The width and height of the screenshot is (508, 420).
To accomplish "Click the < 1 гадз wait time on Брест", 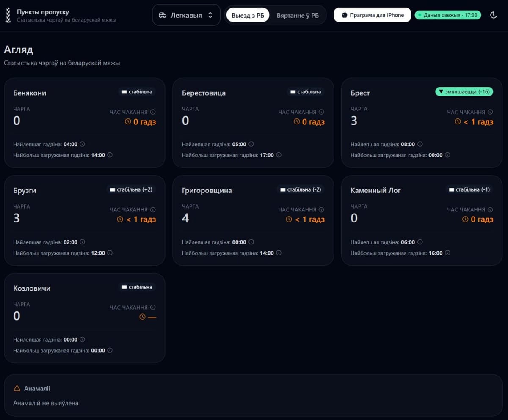I will (474, 122).
